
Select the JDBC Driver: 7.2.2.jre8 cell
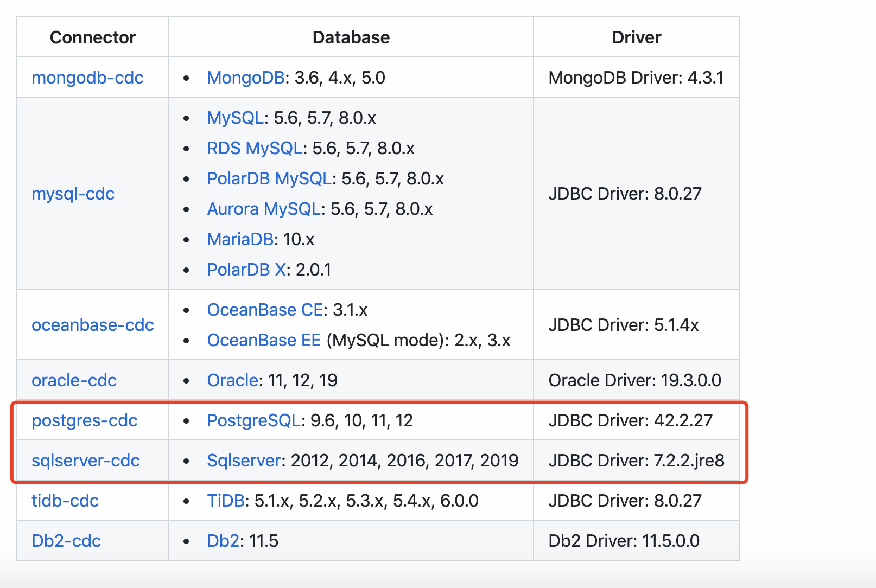pos(637,461)
